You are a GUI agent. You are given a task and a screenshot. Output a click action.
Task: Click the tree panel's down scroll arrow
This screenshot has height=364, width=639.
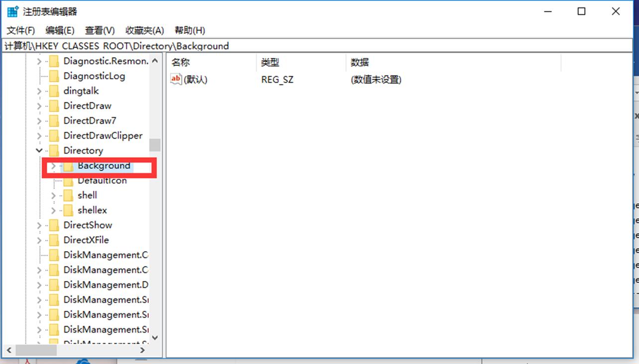pos(155,338)
